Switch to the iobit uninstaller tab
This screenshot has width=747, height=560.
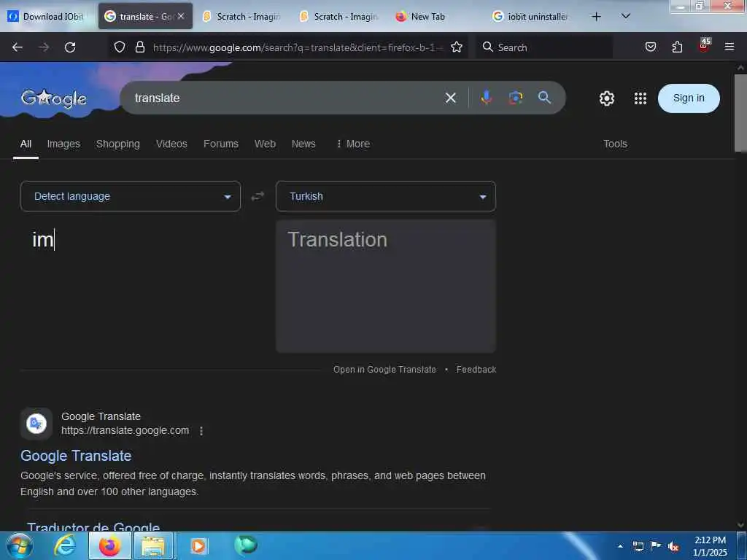(532, 16)
